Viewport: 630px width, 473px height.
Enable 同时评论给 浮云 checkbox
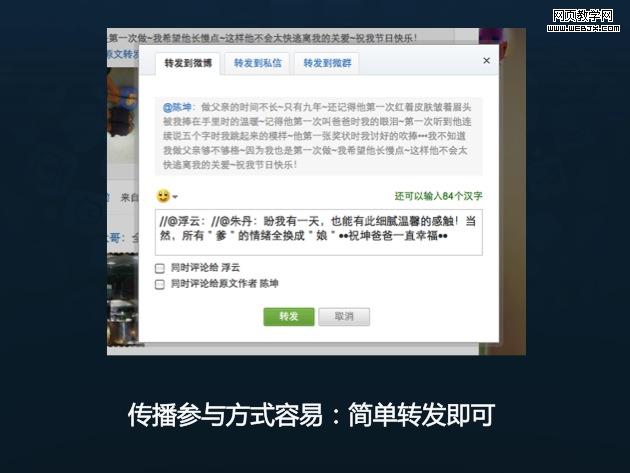(160, 268)
